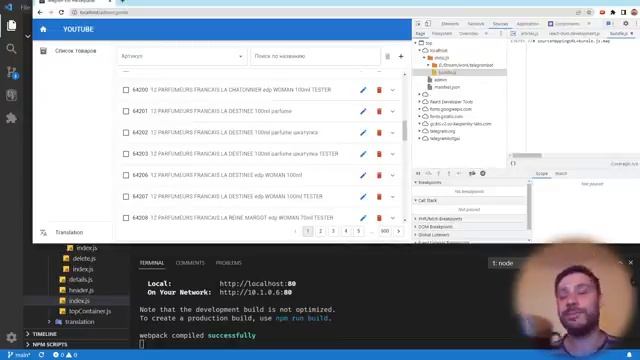Expand the TIMELINE section in VS Code

pos(76,334)
